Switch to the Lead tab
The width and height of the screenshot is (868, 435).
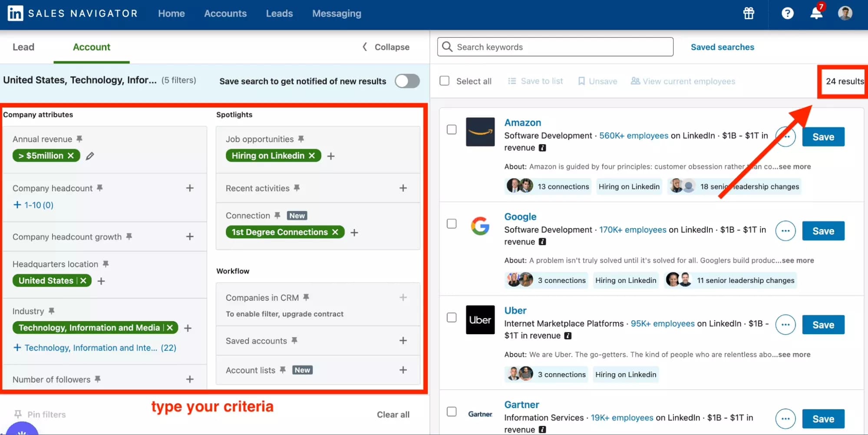tap(23, 47)
